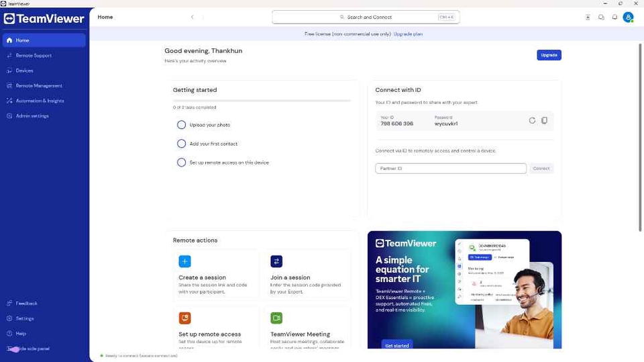
Task: Click the refresh password icon
Action: point(532,121)
